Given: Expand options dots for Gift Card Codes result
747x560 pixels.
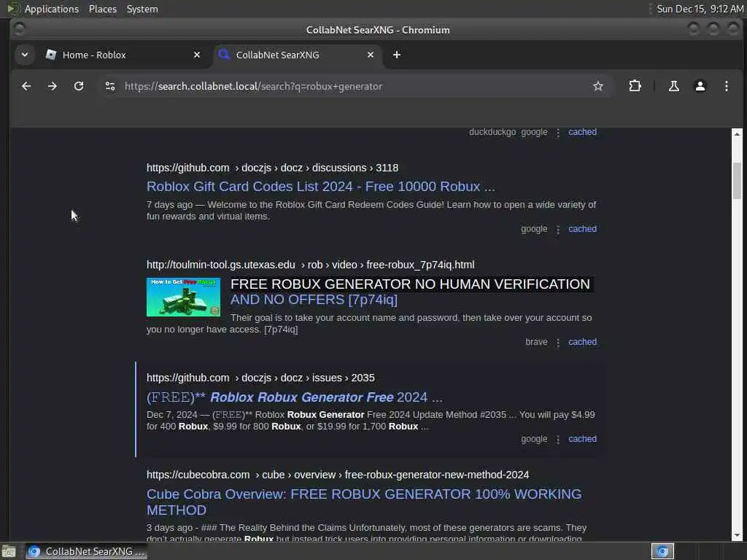Looking at the screenshot, I should [558, 230].
